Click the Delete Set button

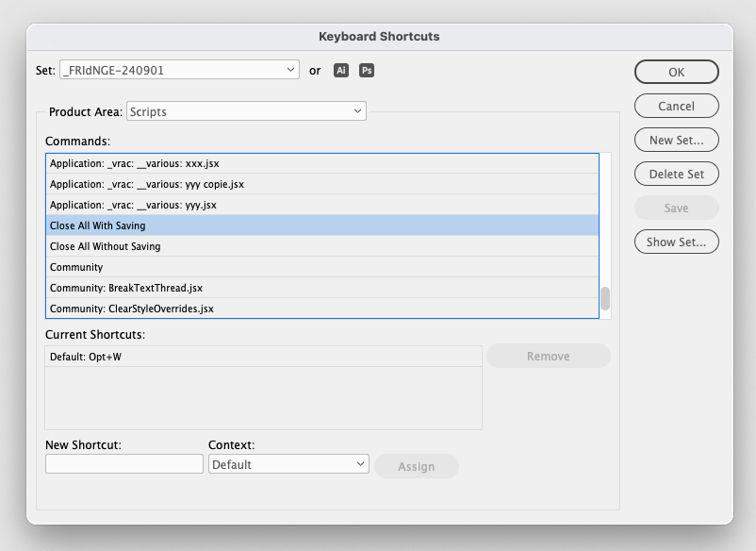tap(676, 175)
